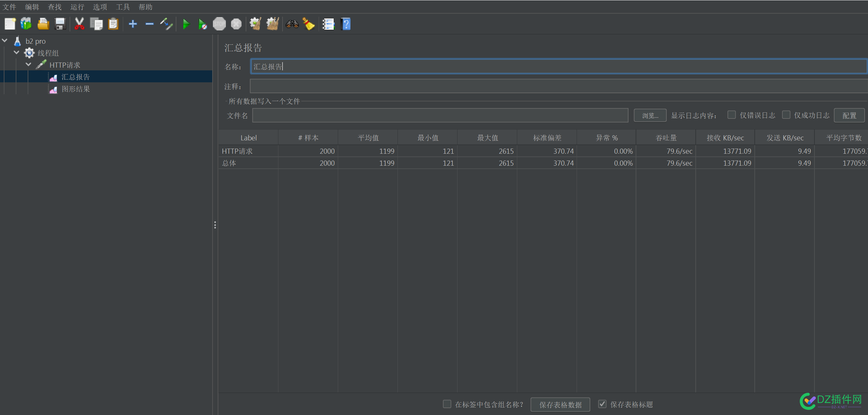This screenshot has height=415, width=868.
Task: Click the 文件名 input field
Action: coord(440,115)
